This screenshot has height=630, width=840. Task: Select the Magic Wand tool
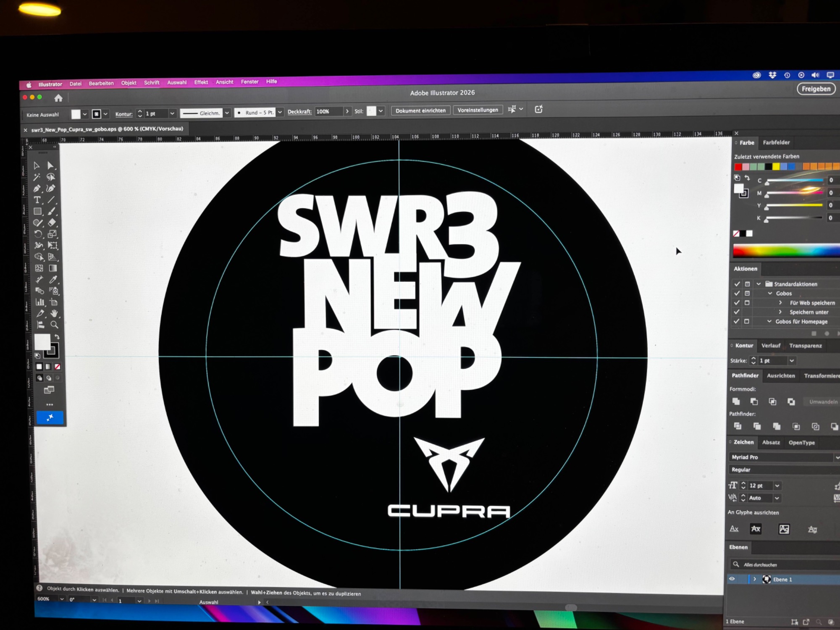point(37,177)
